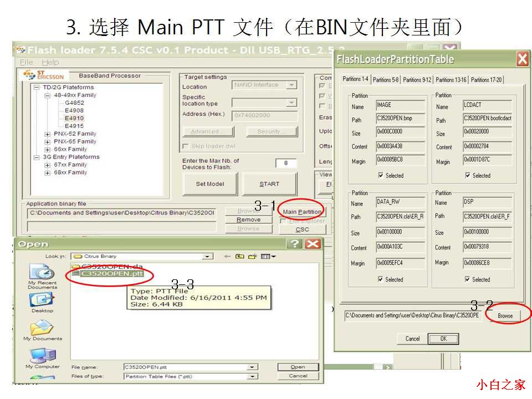532x399 pixels.
Task: Collapse 48-49xx Family tree node
Action: tap(47, 96)
